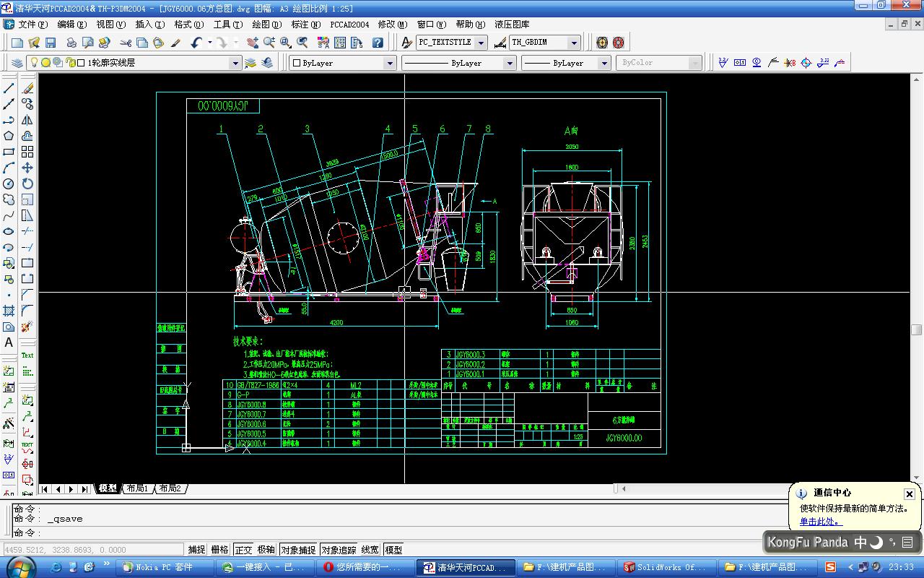Select the Ellipse drawing tool
Image resolution: width=924 pixels, height=578 pixels.
9,231
